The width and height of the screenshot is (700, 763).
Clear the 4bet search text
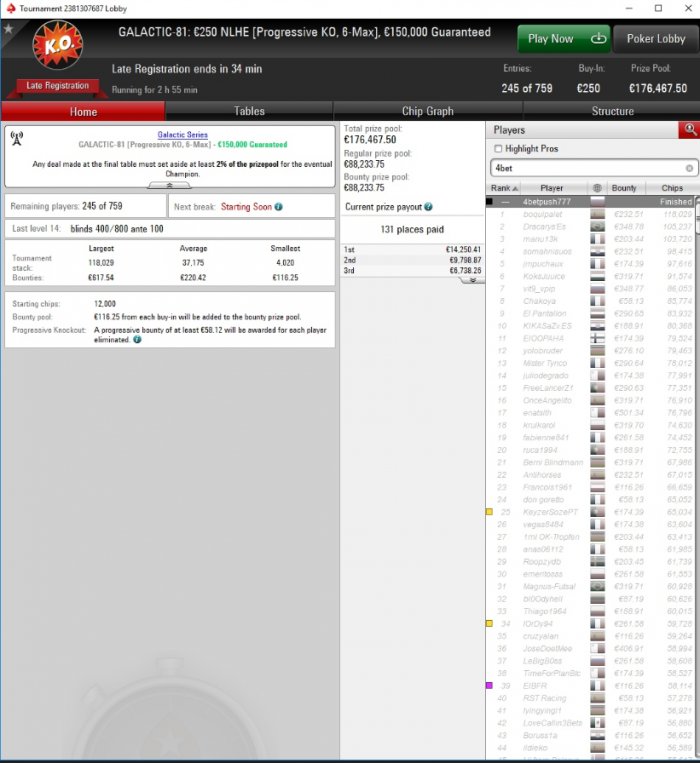click(x=689, y=168)
